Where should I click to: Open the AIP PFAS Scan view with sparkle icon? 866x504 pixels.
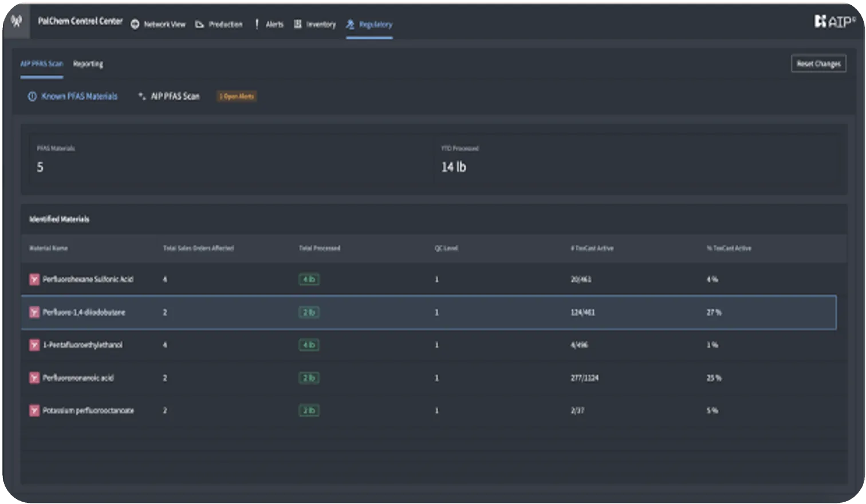pyautogui.click(x=169, y=96)
